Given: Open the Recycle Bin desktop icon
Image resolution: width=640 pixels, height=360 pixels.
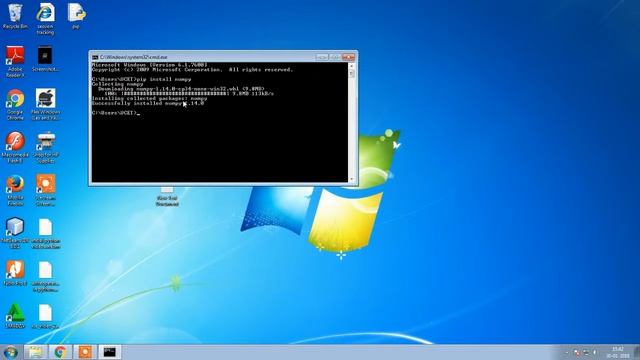Looking at the screenshot, I should (15, 16).
